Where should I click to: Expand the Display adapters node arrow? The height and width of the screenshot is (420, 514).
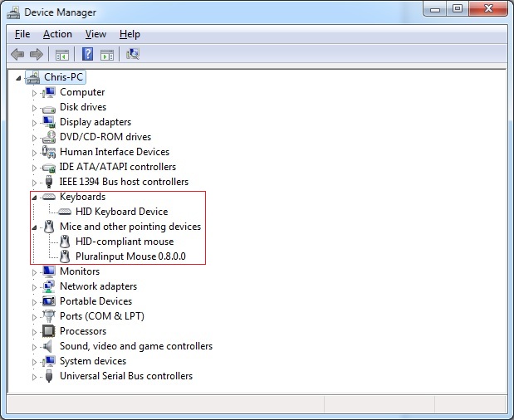(x=34, y=123)
